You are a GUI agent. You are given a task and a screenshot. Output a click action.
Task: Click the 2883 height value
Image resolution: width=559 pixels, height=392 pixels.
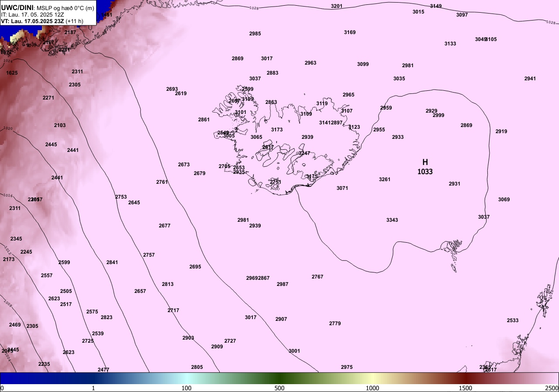click(x=273, y=73)
